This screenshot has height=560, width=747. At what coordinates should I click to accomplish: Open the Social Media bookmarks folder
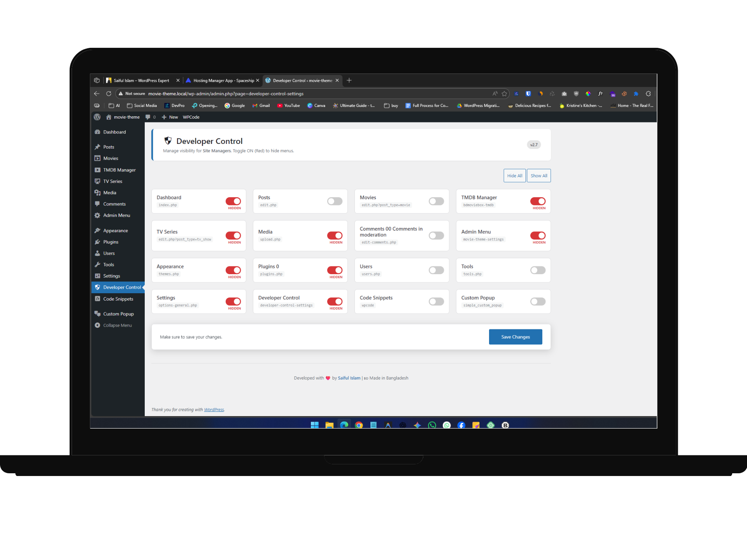click(142, 106)
